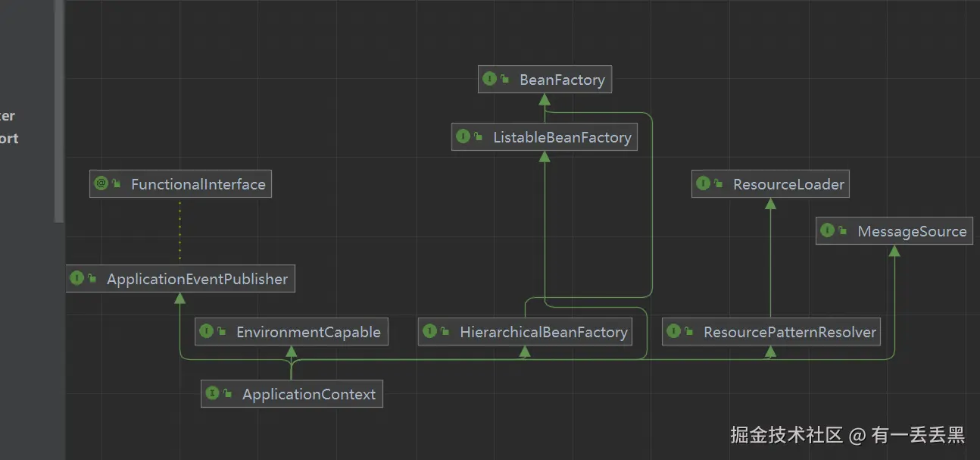Click the interface icon beside ListableBeanFactory
The width and height of the screenshot is (980, 460).
click(x=463, y=136)
